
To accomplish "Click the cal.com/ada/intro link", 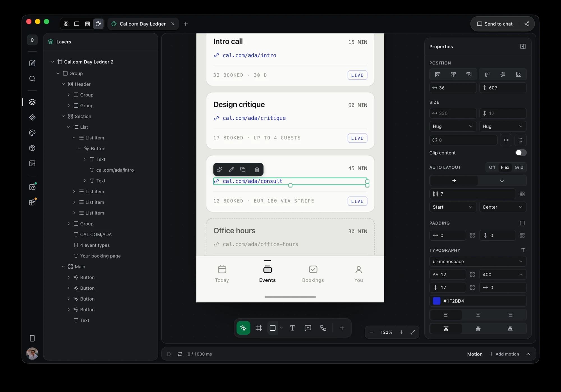I will coord(249,55).
